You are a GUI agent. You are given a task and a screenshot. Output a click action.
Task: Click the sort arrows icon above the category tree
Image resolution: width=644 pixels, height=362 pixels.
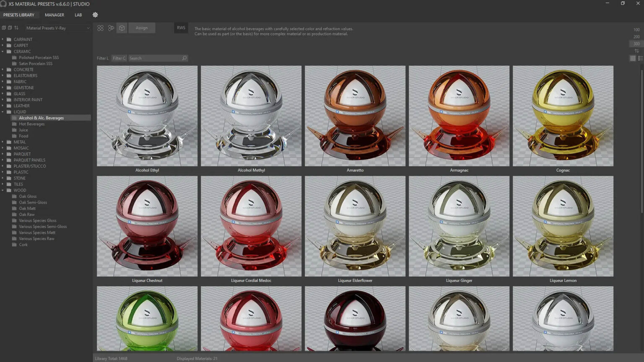pyautogui.click(x=16, y=28)
